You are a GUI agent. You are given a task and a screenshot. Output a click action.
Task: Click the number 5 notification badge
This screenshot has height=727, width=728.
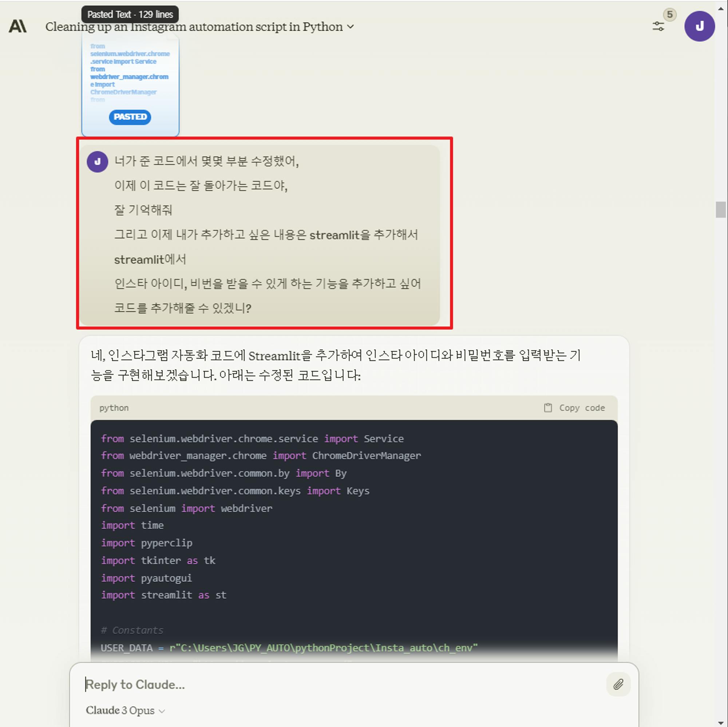pyautogui.click(x=670, y=15)
